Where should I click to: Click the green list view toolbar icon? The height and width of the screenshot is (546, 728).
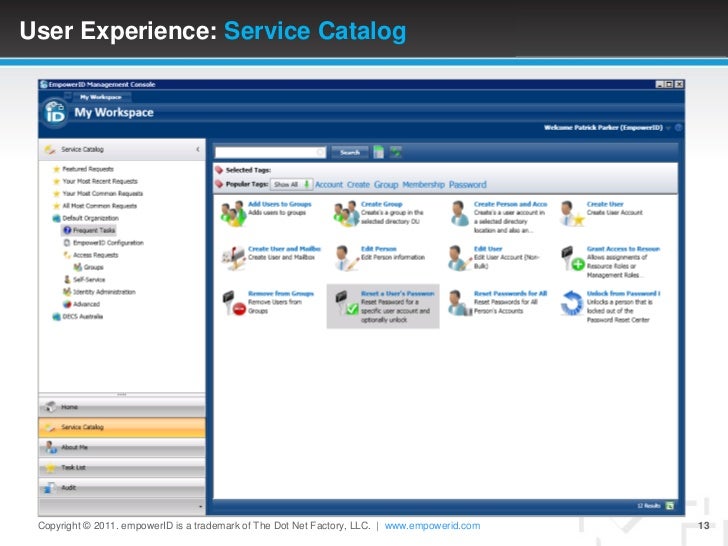click(379, 152)
